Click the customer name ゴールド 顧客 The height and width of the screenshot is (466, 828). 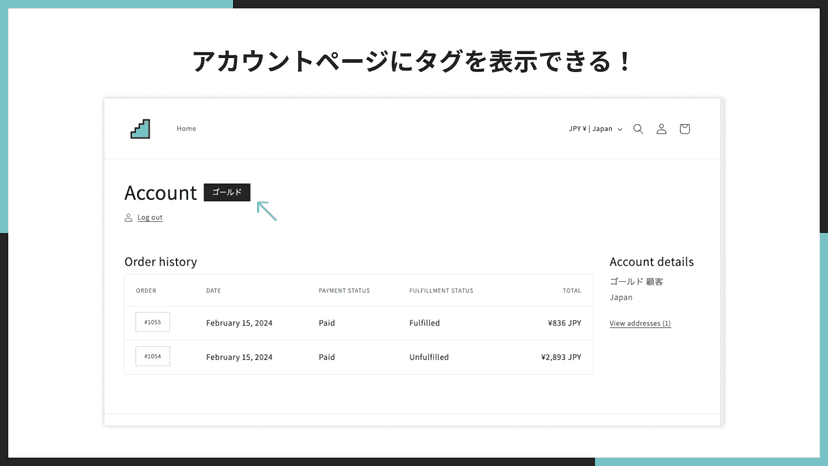636,282
